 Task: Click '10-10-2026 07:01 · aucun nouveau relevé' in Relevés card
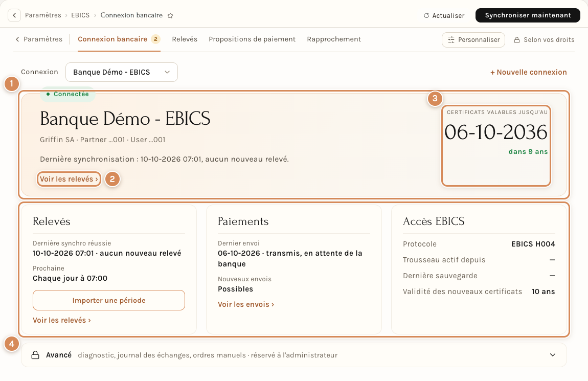(107, 253)
